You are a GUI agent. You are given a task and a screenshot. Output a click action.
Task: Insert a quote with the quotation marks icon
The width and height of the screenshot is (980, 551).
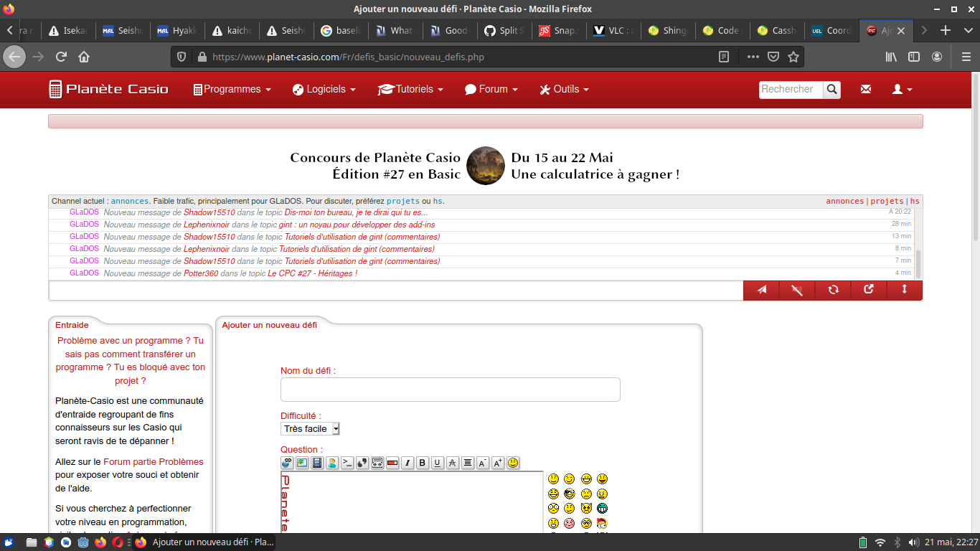362,463
